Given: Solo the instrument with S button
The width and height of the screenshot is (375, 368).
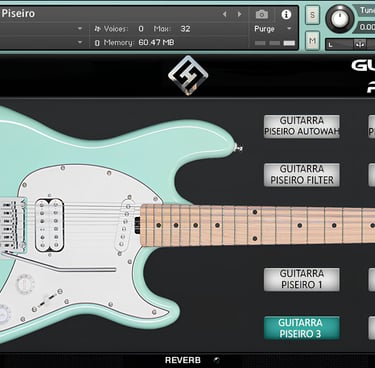Looking at the screenshot, I should click(x=312, y=15).
